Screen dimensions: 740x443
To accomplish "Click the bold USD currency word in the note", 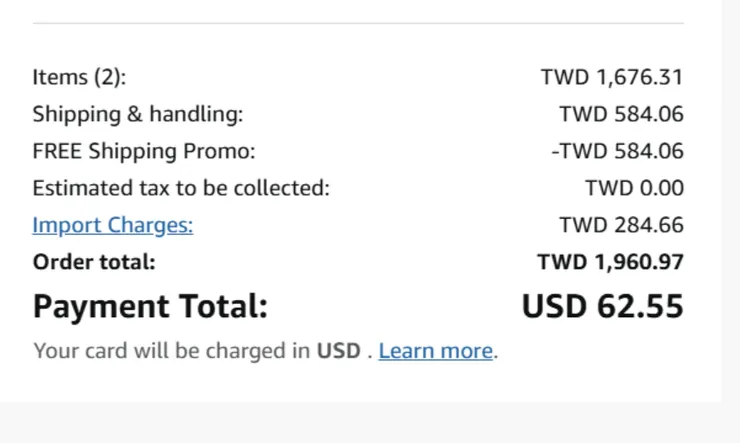I will [x=338, y=351].
